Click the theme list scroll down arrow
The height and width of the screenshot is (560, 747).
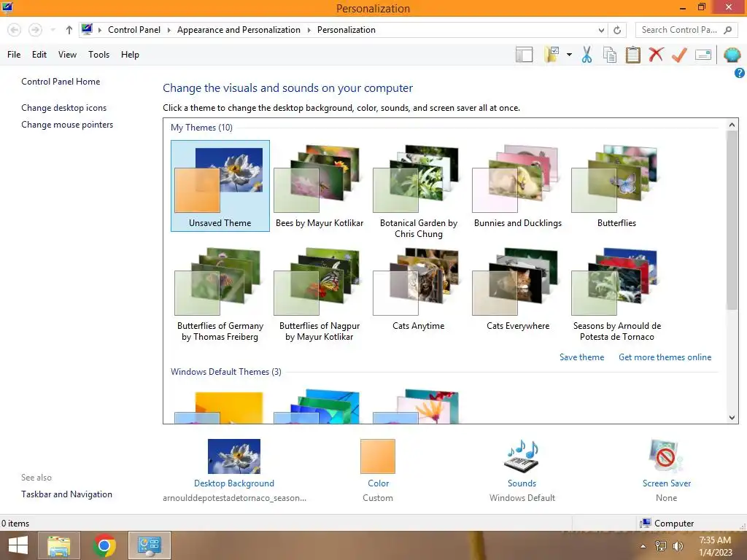[x=732, y=418]
